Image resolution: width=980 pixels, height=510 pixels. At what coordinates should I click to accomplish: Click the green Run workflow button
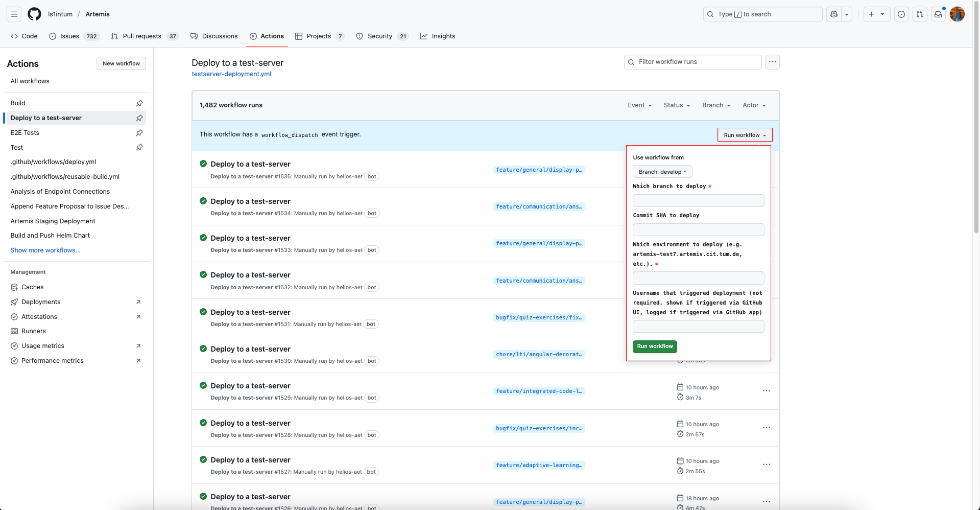(655, 346)
